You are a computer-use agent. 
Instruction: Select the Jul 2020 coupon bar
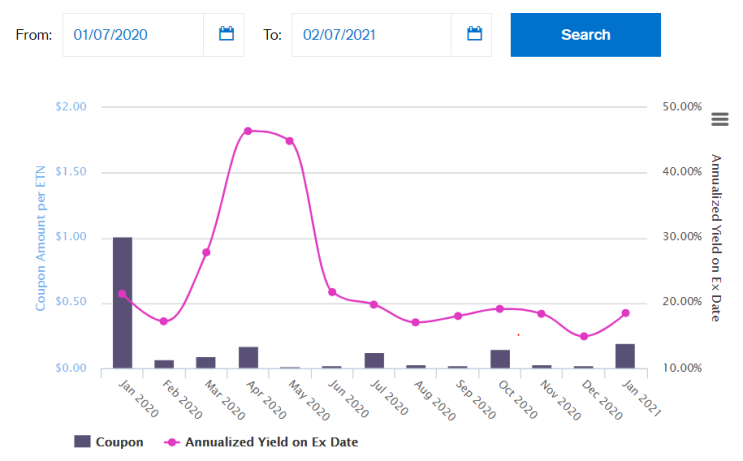click(x=374, y=360)
